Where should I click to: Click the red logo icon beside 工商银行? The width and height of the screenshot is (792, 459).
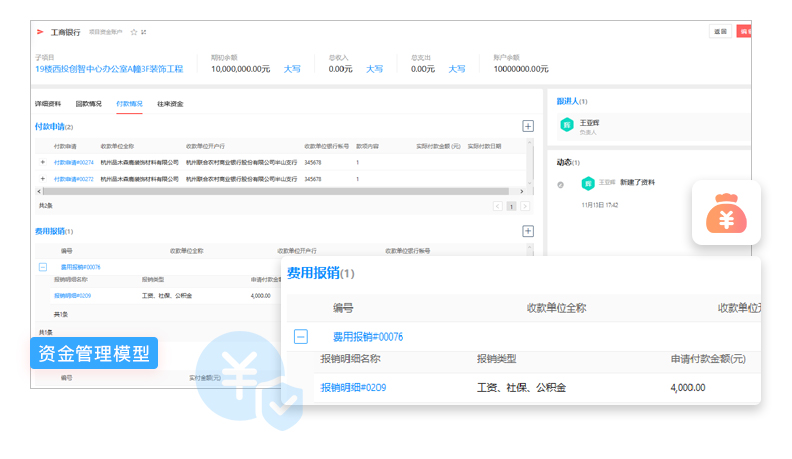point(41,32)
